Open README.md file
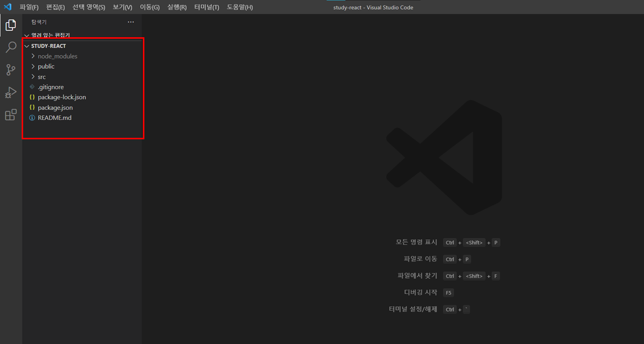This screenshot has width=644, height=344. pos(54,118)
